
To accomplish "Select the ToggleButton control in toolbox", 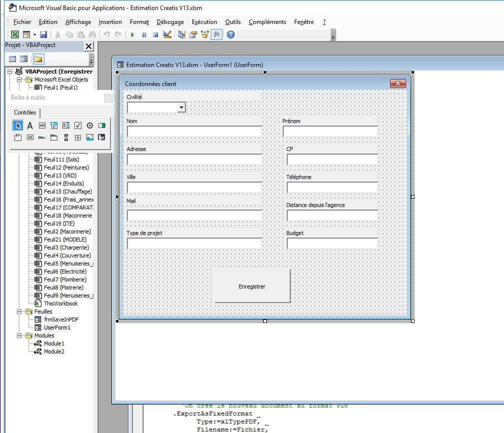I will 102,125.
